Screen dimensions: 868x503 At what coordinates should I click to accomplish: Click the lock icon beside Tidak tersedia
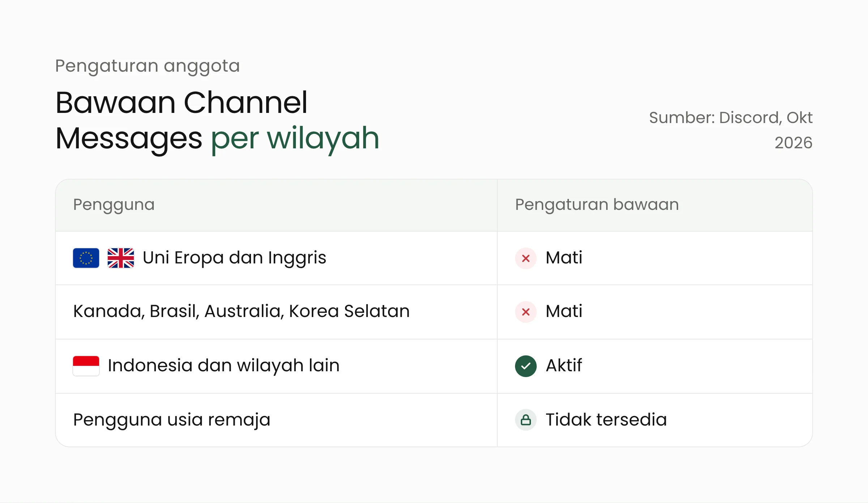(x=526, y=420)
